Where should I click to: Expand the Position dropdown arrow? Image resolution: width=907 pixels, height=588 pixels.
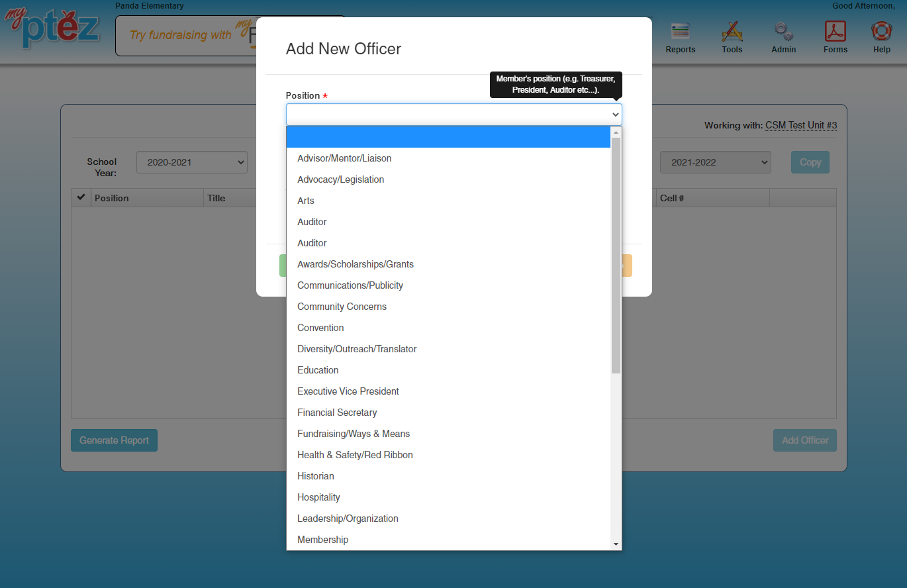pos(615,115)
